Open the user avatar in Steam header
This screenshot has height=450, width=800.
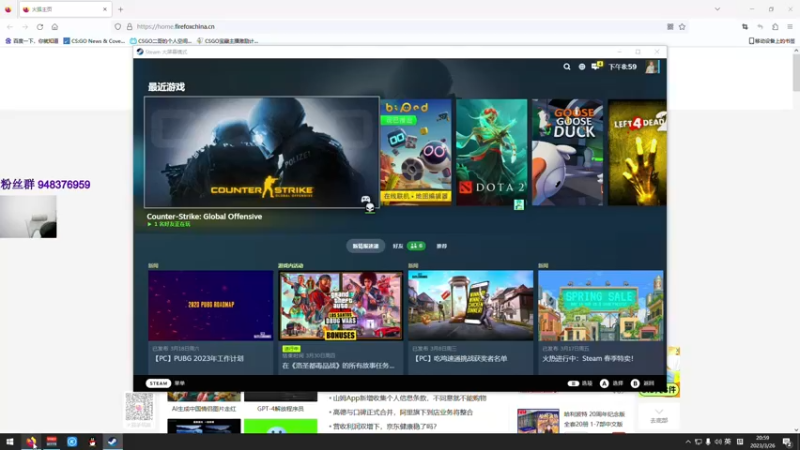point(652,67)
